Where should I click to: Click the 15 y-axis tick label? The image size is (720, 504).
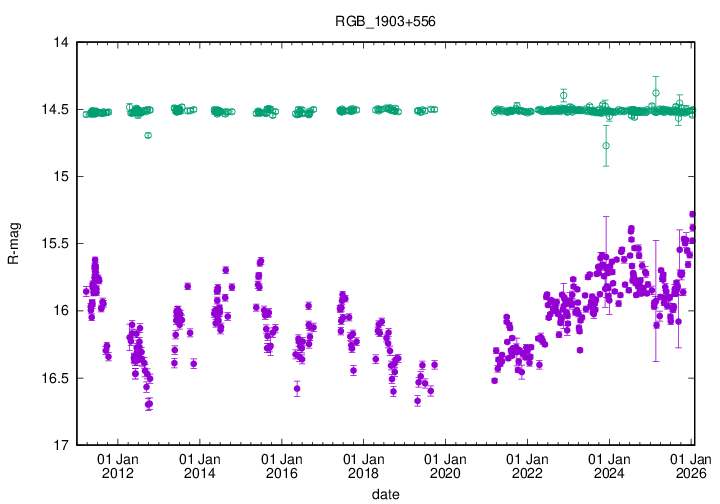pos(60,177)
